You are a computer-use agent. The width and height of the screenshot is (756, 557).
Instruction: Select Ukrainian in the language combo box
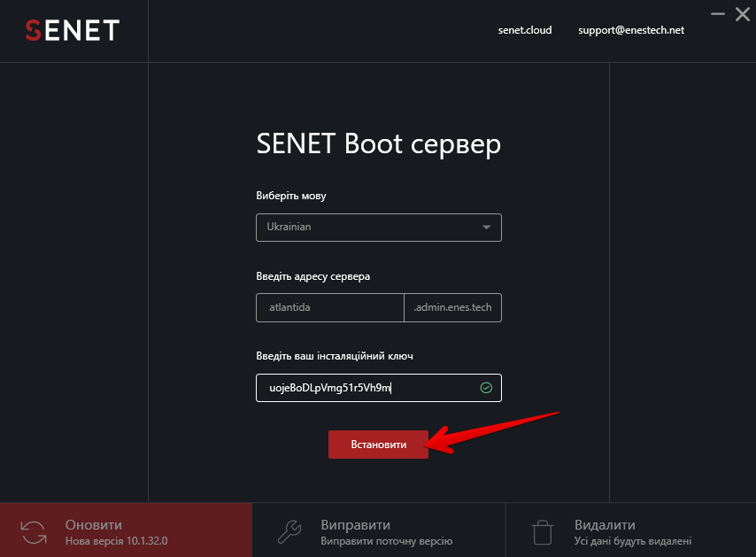(x=379, y=227)
